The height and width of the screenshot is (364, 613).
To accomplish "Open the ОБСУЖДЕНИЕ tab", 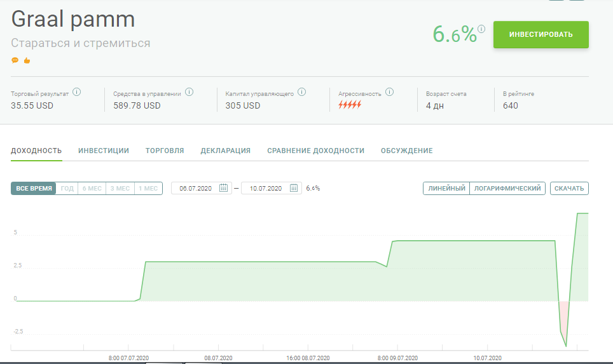I will point(406,151).
